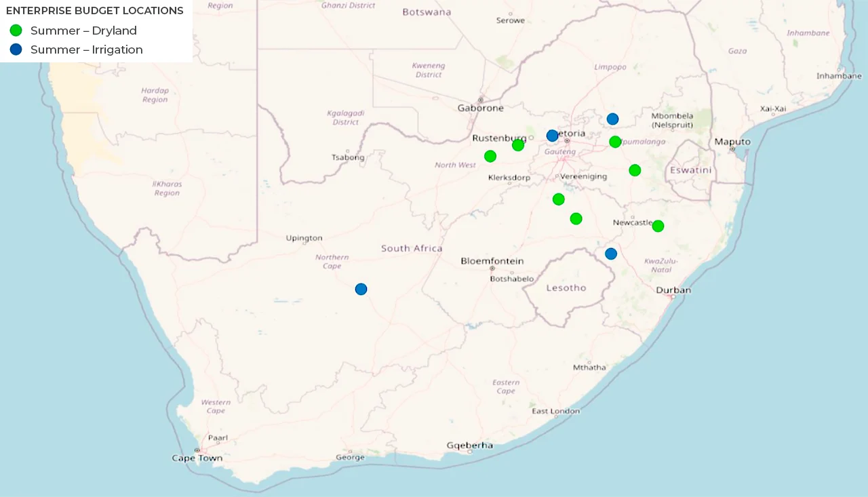Select the Maputo city label

click(x=732, y=142)
